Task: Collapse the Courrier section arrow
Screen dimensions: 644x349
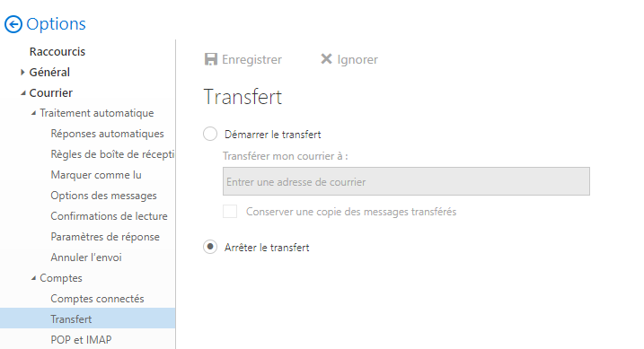Action: coord(23,93)
